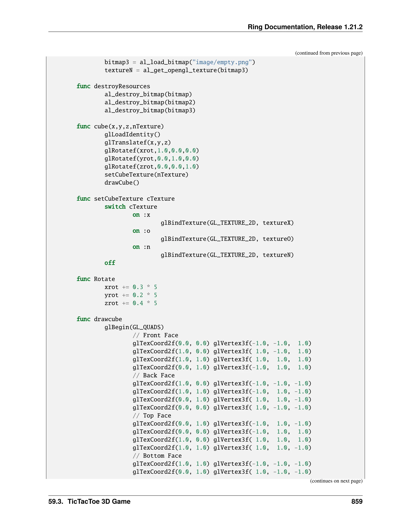Click the 'func Rotate' definition
The height and width of the screenshot is (532, 411).
click(x=96, y=279)
